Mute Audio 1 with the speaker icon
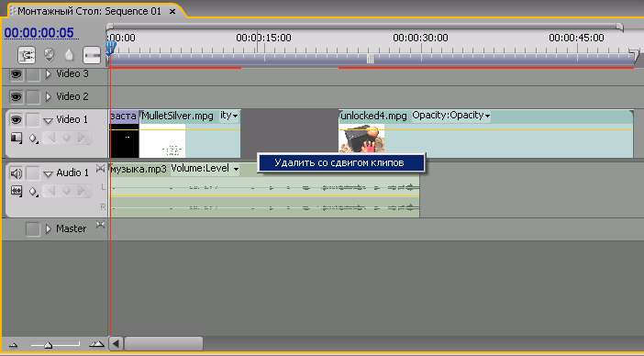644x356 pixels. 16,173
